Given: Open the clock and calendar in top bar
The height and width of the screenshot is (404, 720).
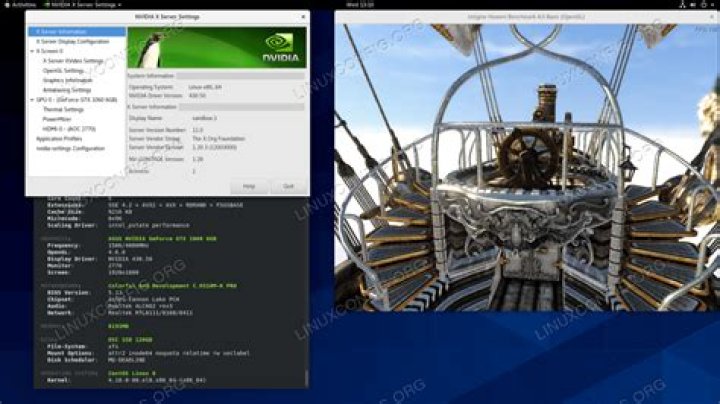Looking at the screenshot, I should click(x=360, y=5).
